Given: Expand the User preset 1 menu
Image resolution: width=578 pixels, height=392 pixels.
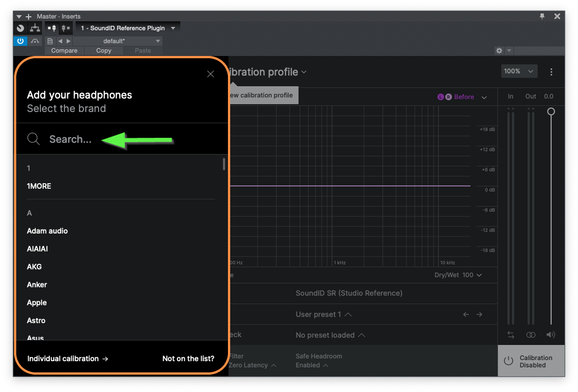Looking at the screenshot, I should click(323, 314).
